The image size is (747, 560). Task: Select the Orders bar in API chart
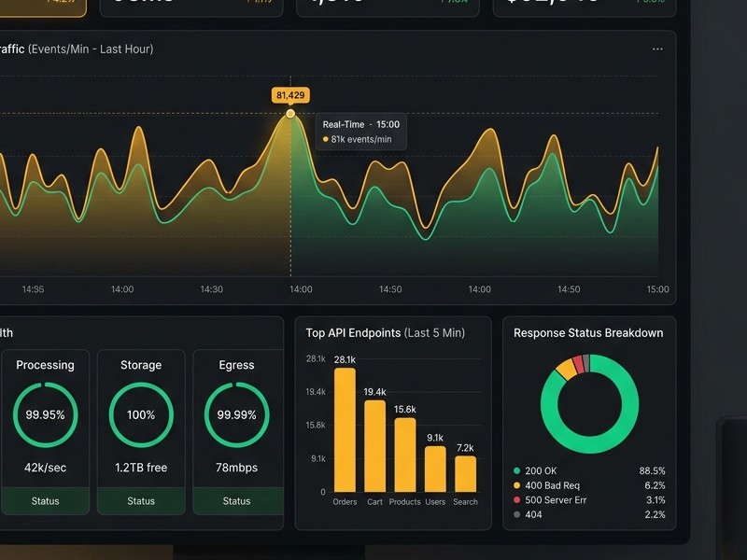pyautogui.click(x=345, y=430)
